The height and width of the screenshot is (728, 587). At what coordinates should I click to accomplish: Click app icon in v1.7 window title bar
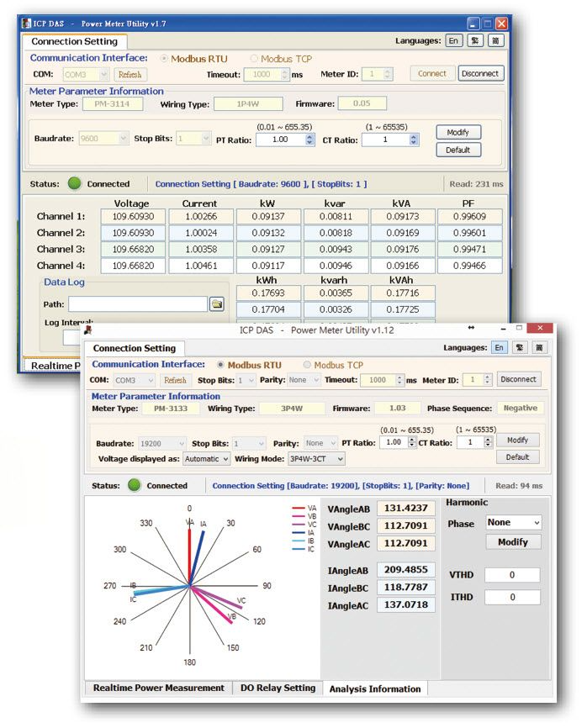pos(26,24)
